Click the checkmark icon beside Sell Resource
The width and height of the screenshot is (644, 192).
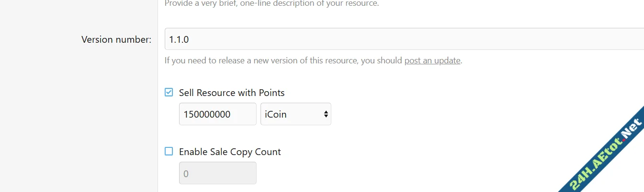click(x=169, y=92)
